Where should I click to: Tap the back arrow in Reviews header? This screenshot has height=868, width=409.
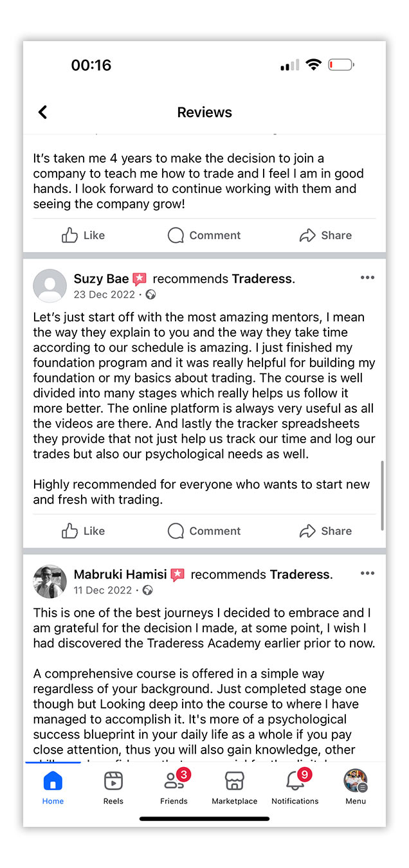(43, 113)
